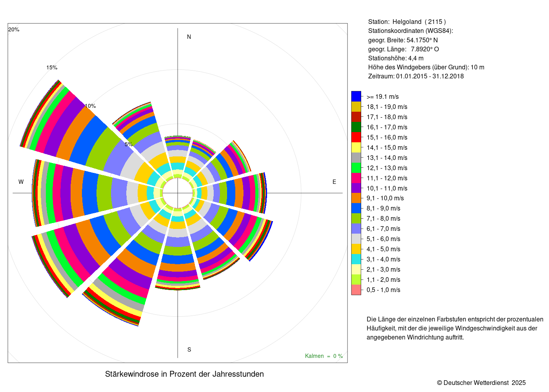This screenshot has width=549, height=392.
Task: Click the 5% ring label
Action: [x=129, y=144]
